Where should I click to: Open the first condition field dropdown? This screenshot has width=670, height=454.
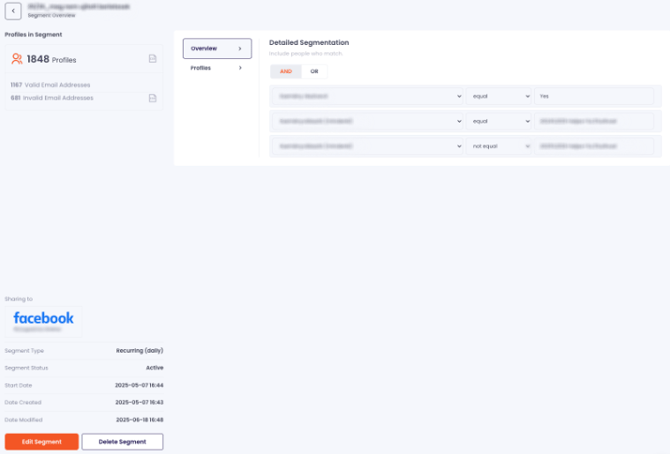[x=366, y=96]
